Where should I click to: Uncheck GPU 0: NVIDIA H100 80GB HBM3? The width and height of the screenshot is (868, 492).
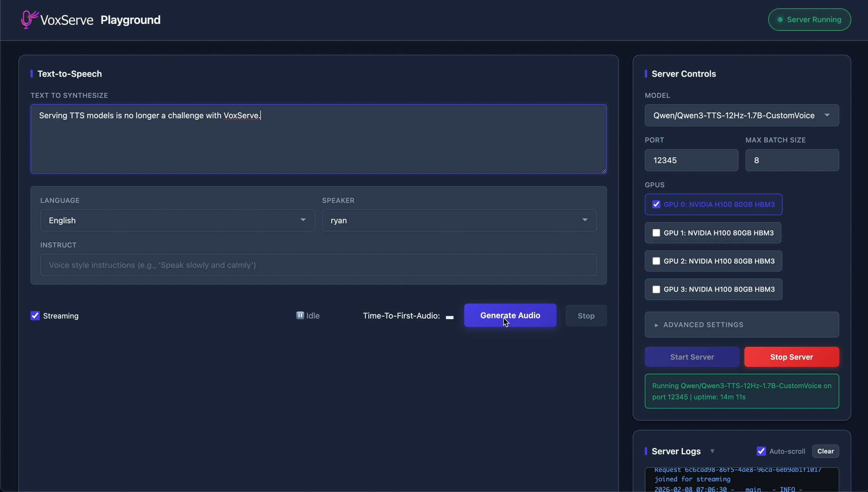pyautogui.click(x=656, y=204)
